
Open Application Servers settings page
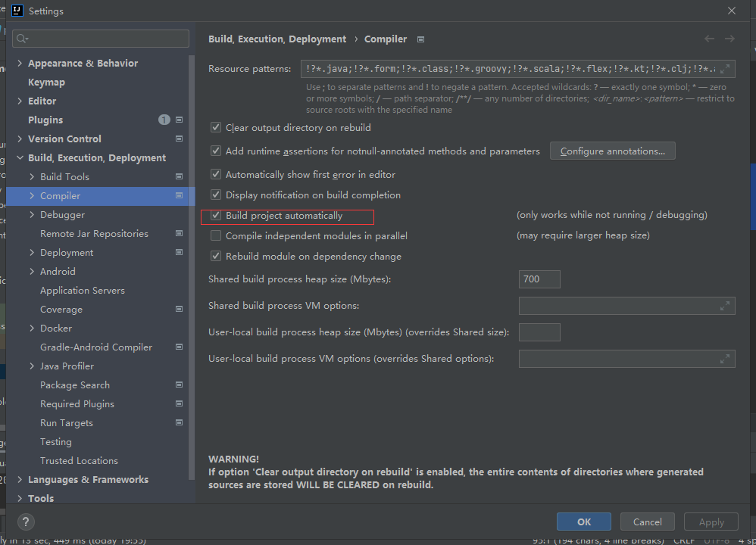point(83,291)
